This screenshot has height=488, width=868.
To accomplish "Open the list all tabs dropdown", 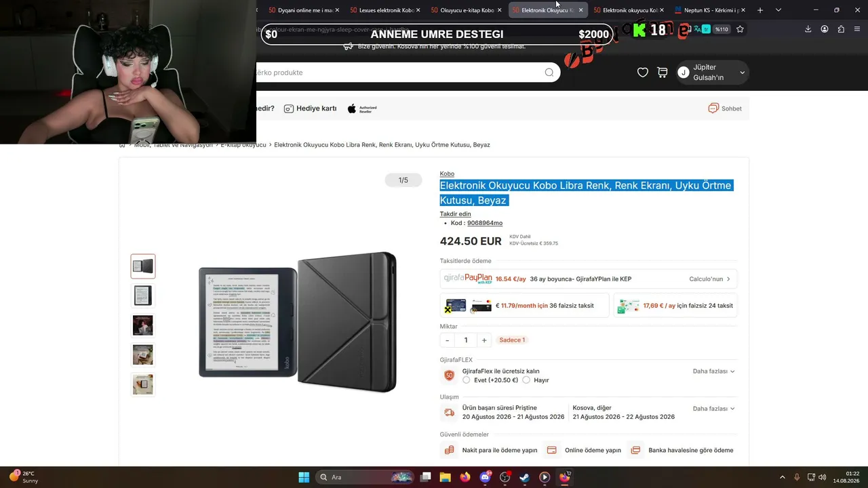I will pos(778,10).
